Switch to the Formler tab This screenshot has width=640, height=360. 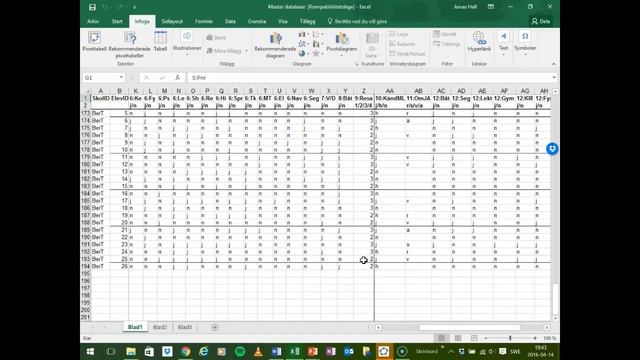[x=204, y=21]
